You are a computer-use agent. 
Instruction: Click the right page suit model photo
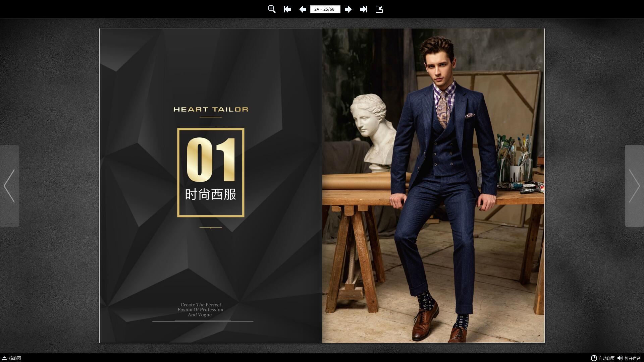coord(433,186)
